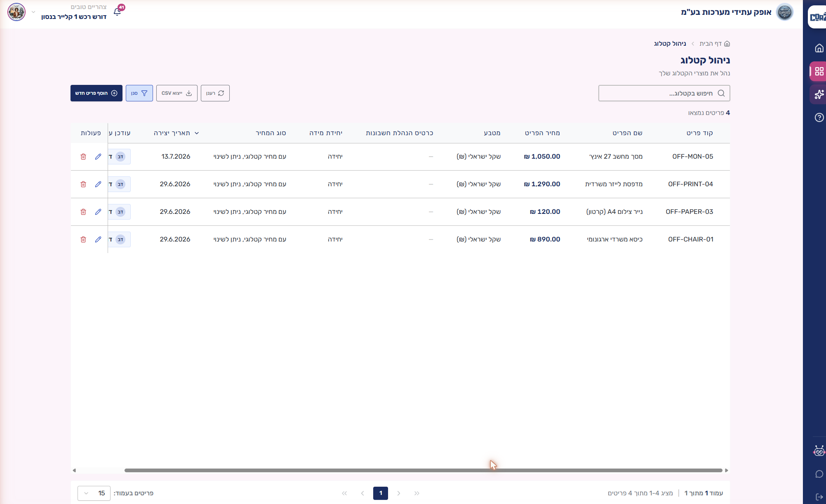Viewport: 826px width, 504px height.
Task: Open the items-per-page dropdown showing 15
Action: tap(94, 493)
